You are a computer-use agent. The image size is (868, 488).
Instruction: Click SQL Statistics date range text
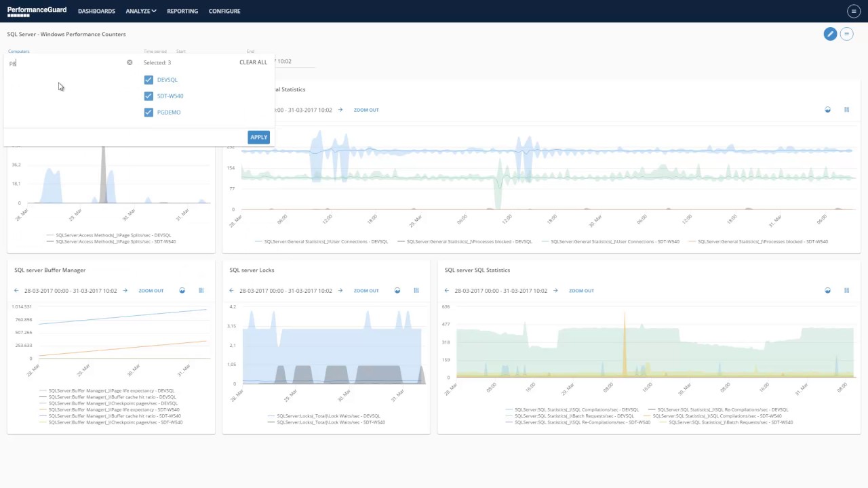pyautogui.click(x=501, y=291)
